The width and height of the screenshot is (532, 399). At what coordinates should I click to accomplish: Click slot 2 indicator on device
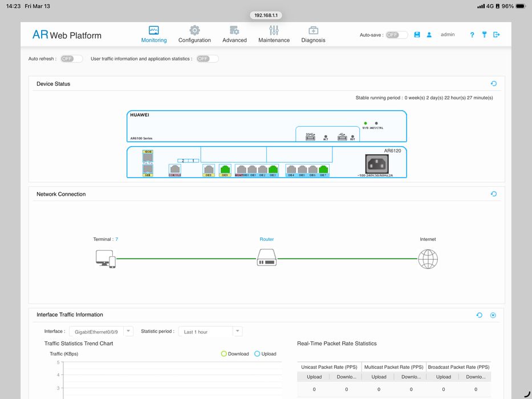coord(183,160)
